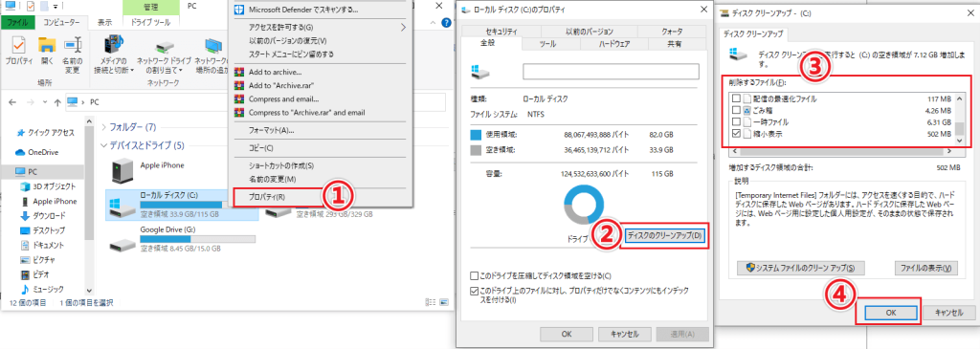
Task: Uncheck the 縮小表示 checkbox
Action: coord(736,134)
